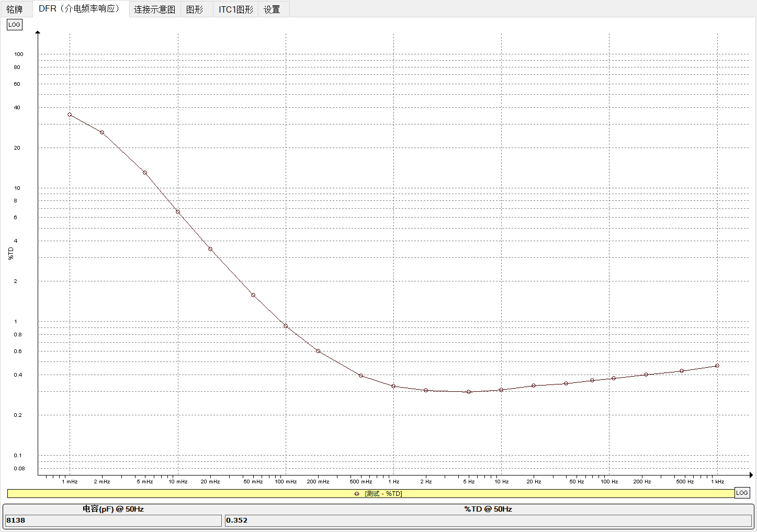Click the lowest curve point near 5 Hz

coord(469,392)
